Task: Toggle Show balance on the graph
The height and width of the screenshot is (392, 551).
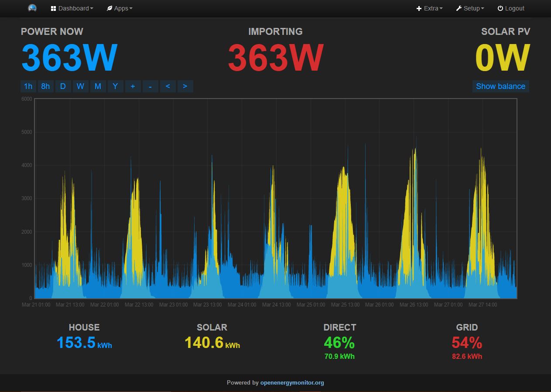Action: tap(500, 86)
